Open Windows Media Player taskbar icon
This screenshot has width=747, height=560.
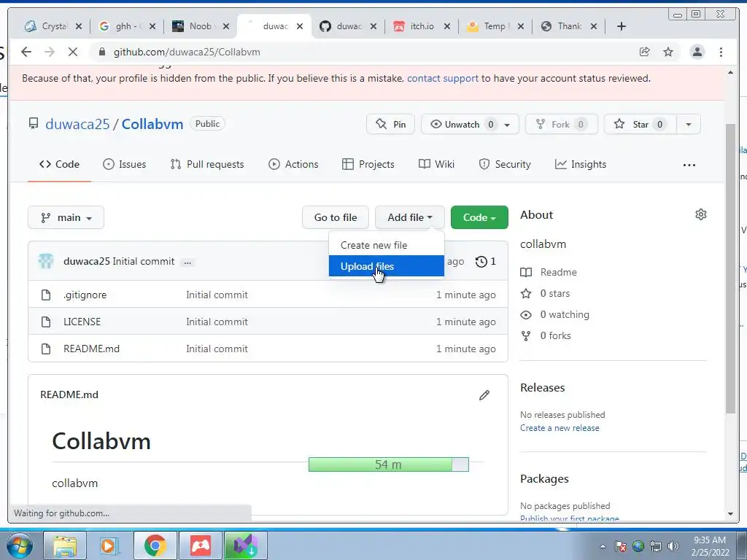tap(109, 545)
